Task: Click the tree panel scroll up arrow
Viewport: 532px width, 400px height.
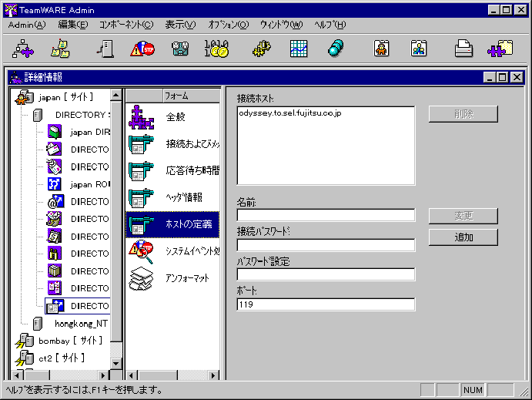Action: 115,95
